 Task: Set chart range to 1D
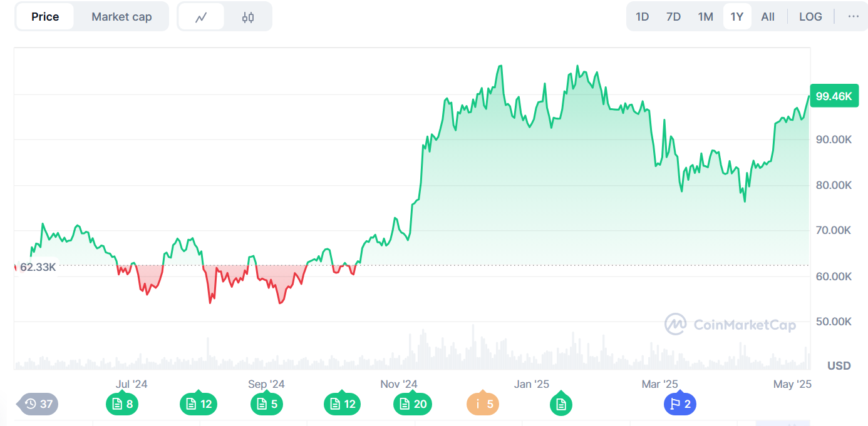[643, 17]
